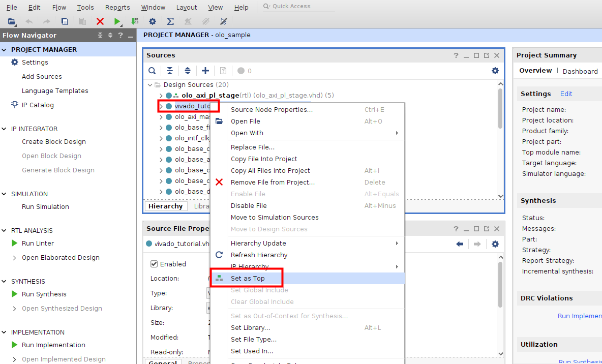This screenshot has height=364, width=602.
Task: Click the Program Device toolbar icon
Action: coord(135,21)
